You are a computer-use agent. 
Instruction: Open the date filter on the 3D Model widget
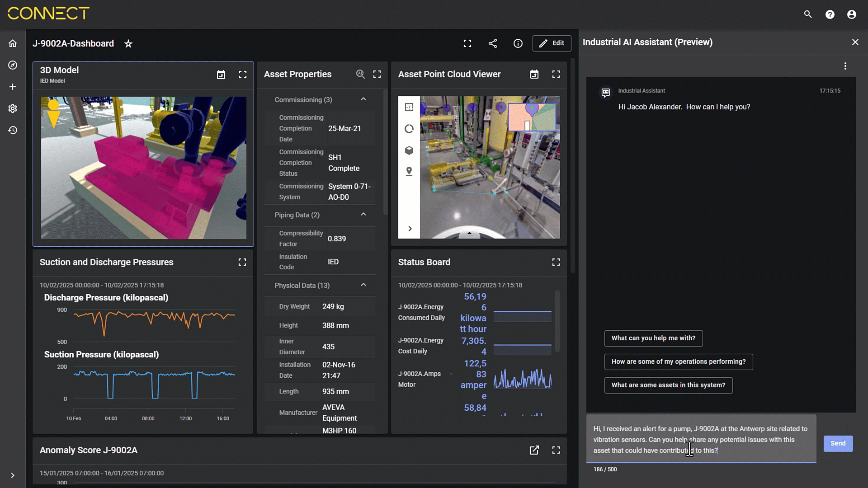(x=221, y=75)
